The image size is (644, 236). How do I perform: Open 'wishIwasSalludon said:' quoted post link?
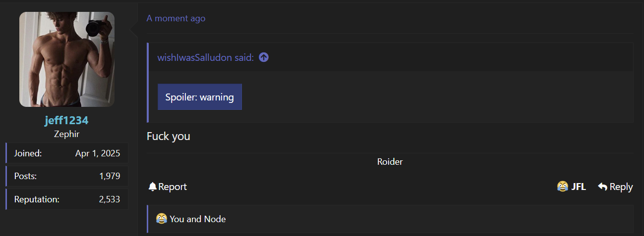pos(206,57)
